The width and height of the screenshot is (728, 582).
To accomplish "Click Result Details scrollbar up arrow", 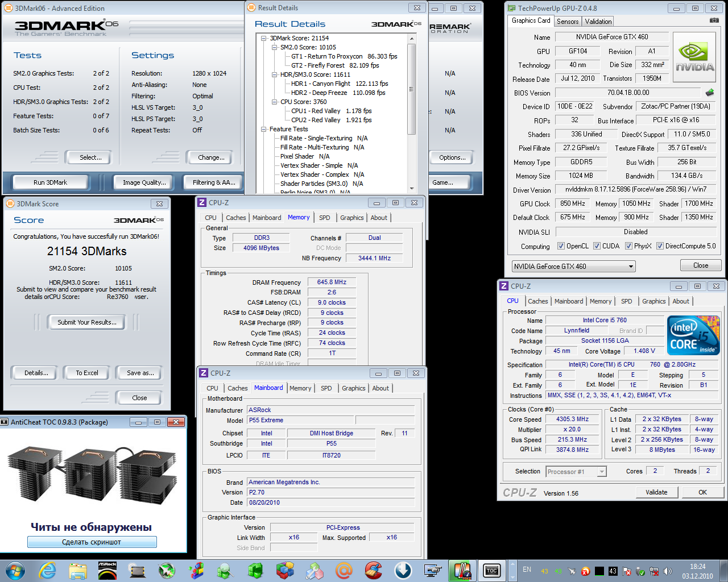I will point(412,38).
